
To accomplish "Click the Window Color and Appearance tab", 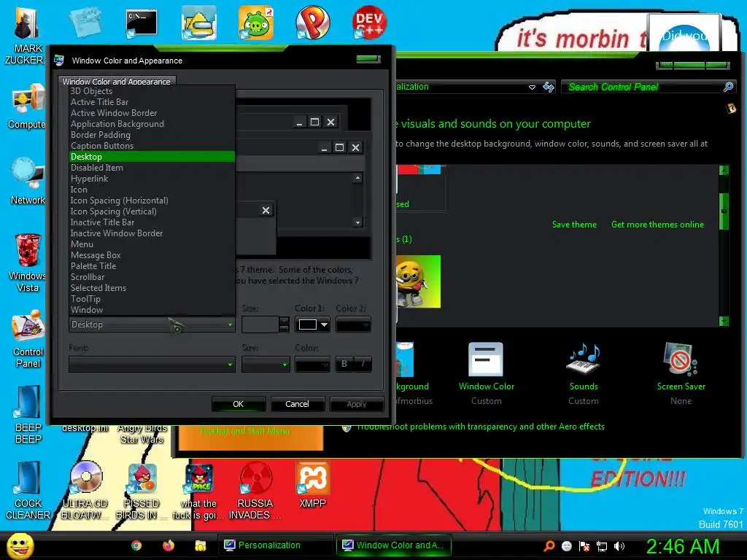I will (117, 82).
